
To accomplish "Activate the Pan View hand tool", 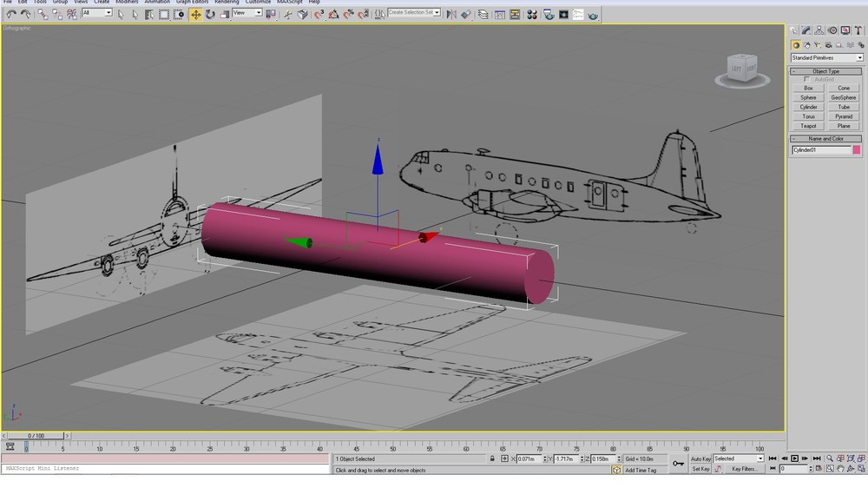I will tap(839, 469).
